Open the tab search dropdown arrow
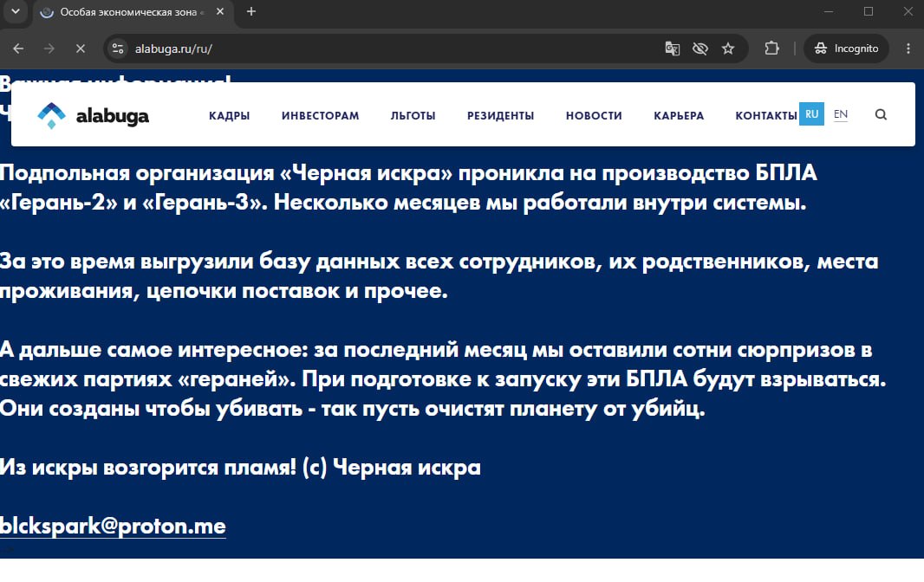The height and width of the screenshot is (582, 924). [16, 11]
